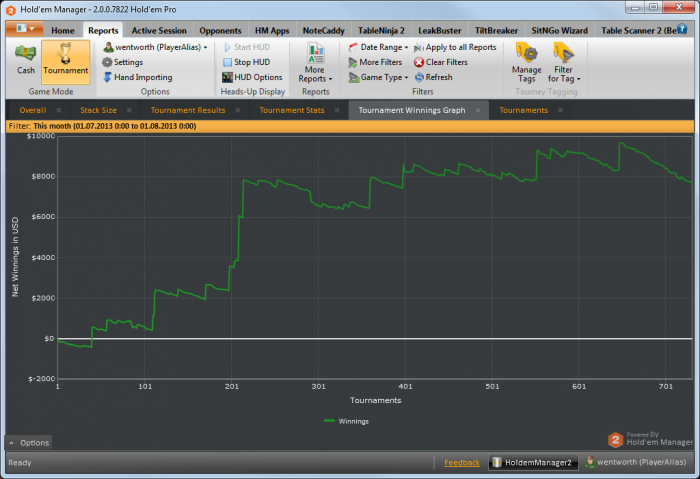Viewport: 700px width, 479px height.
Task: Switch to Tournaments report tab
Action: point(523,110)
